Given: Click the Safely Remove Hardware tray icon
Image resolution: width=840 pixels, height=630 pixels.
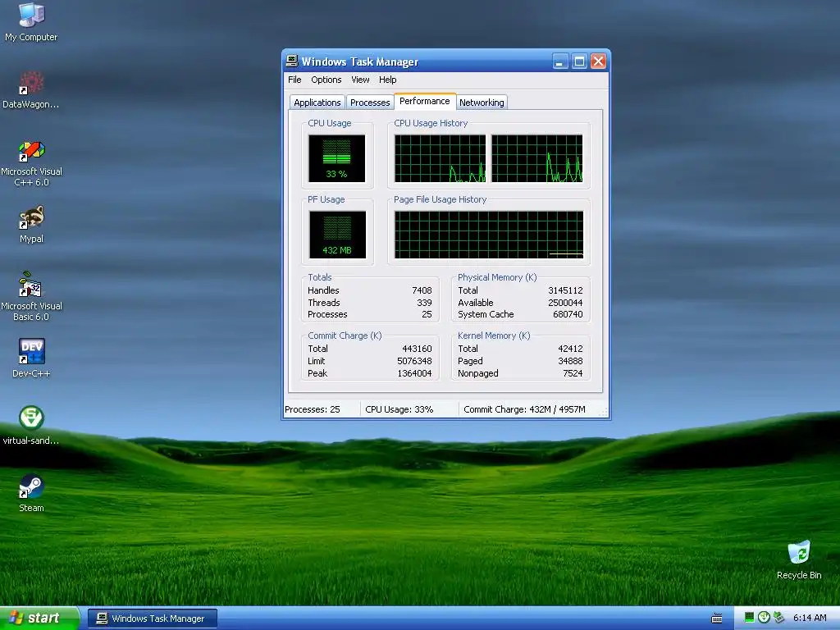Looking at the screenshot, I should tap(778, 618).
